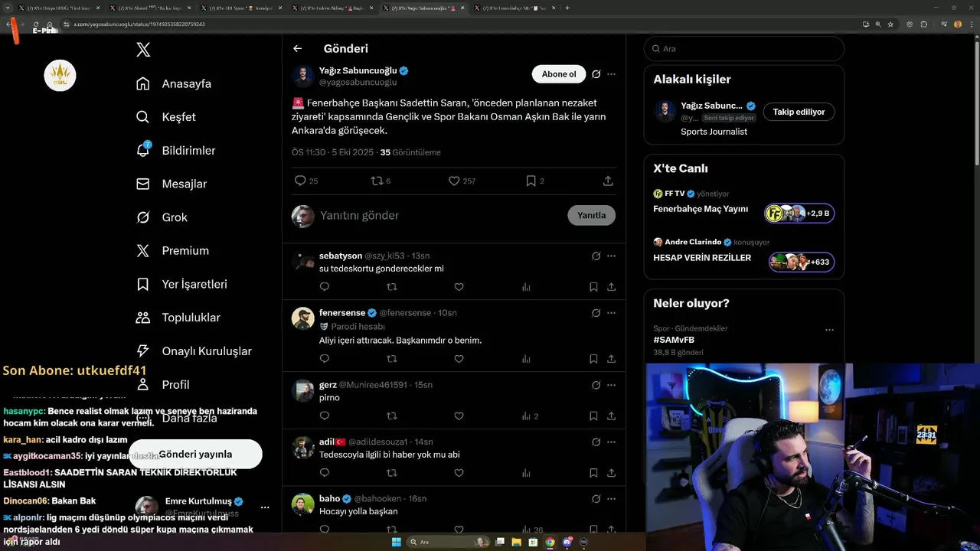980x551 pixels.
Task: Open more options on gerz's reply
Action: pos(611,385)
